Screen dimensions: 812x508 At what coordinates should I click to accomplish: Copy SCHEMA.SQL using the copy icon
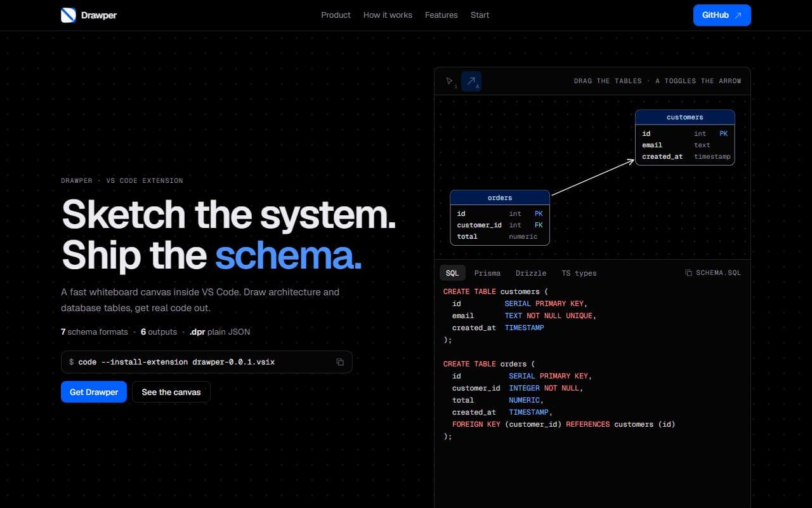pyautogui.click(x=689, y=273)
